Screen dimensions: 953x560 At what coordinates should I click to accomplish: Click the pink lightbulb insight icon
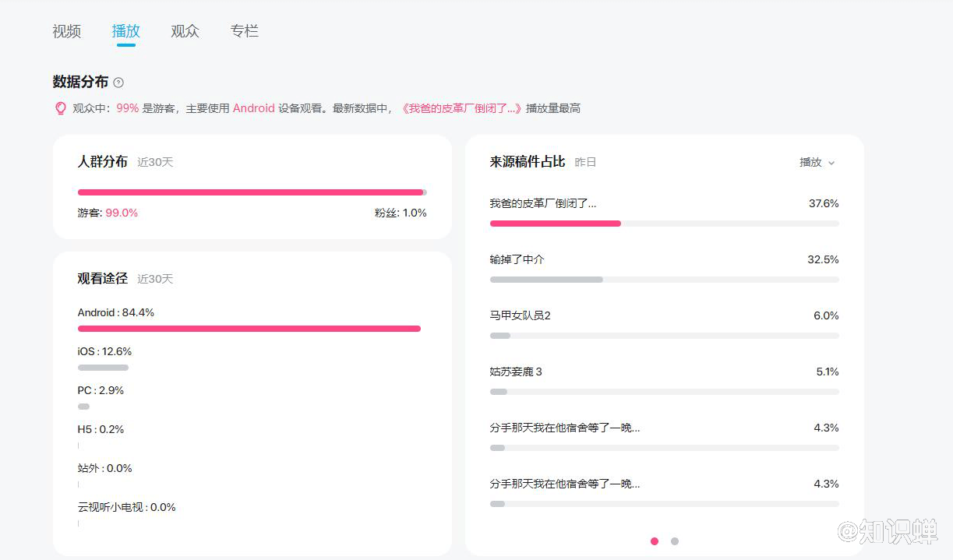pyautogui.click(x=61, y=108)
